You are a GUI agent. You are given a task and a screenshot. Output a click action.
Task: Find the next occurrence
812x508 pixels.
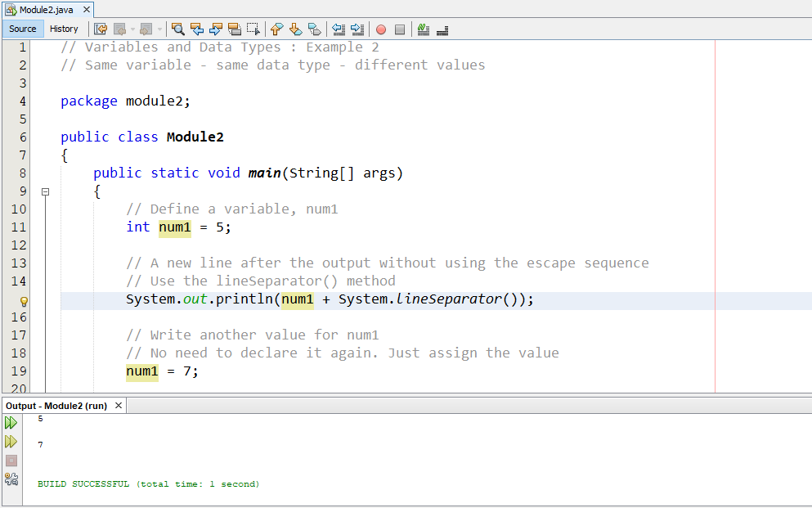pos(216,29)
